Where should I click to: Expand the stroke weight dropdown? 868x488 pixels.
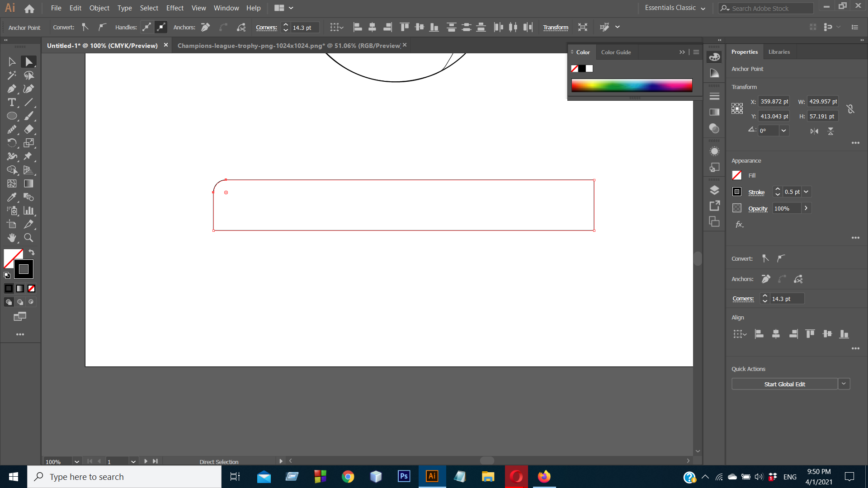click(x=806, y=192)
